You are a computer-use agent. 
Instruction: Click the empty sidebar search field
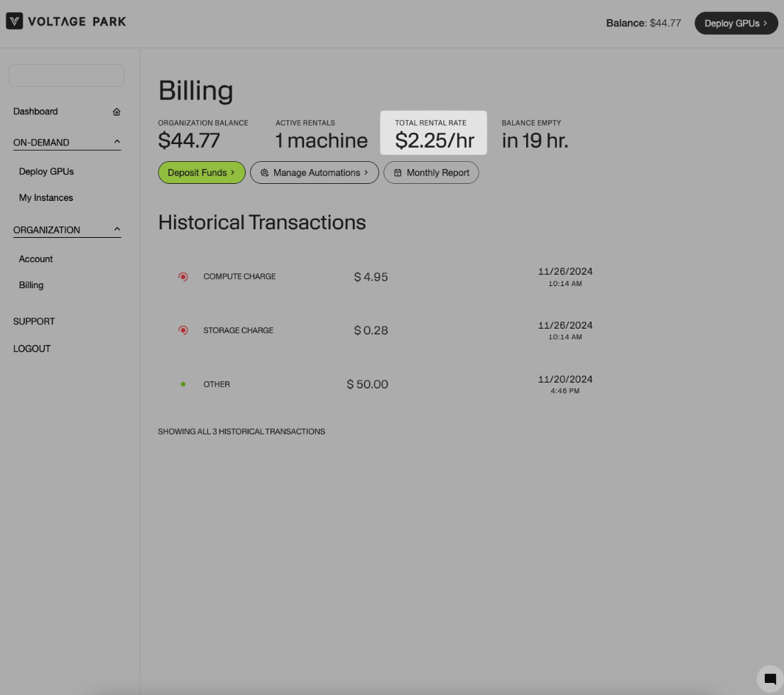pos(66,75)
